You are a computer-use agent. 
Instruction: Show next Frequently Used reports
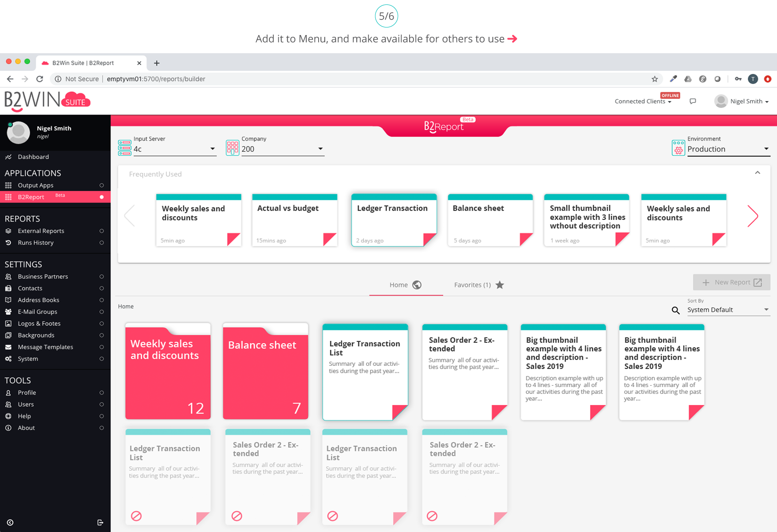click(x=753, y=216)
